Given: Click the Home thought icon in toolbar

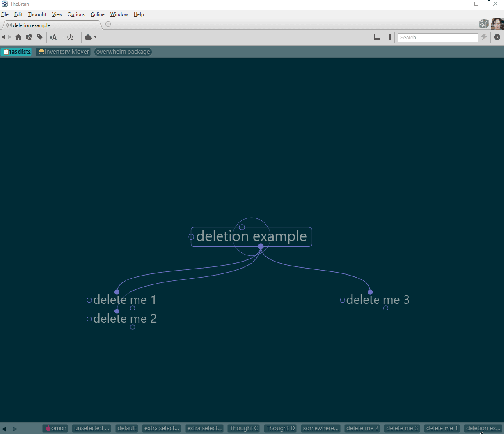Looking at the screenshot, I should 18,37.
